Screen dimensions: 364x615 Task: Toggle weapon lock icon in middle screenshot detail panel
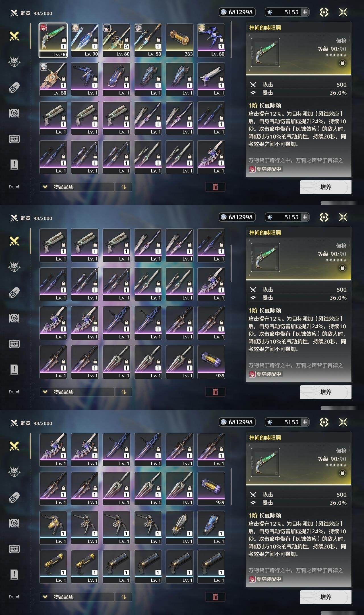click(x=342, y=268)
